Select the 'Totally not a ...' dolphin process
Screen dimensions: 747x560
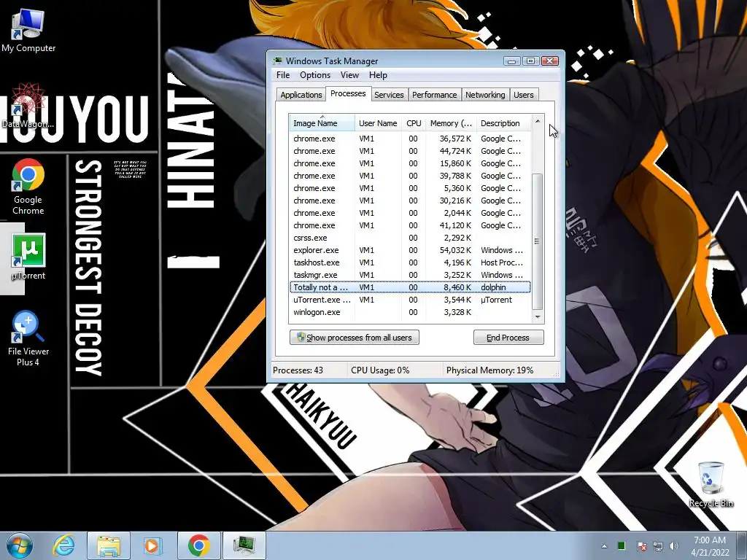[x=410, y=287]
